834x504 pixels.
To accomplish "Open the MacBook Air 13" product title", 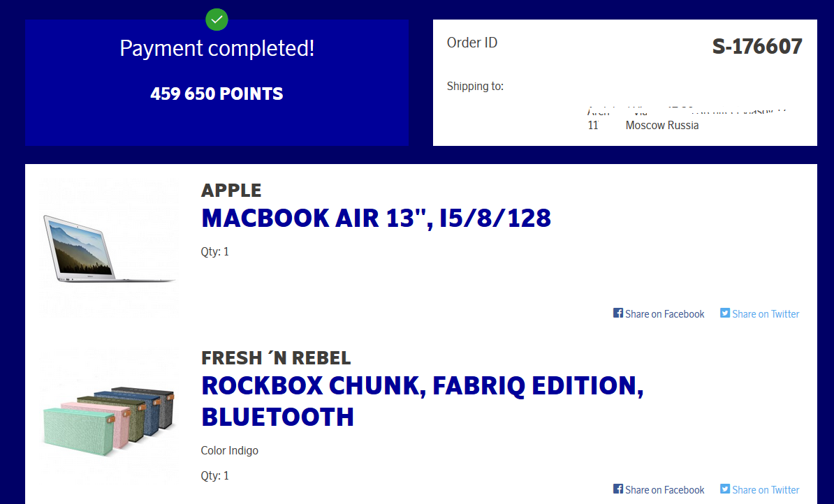I will [x=376, y=218].
